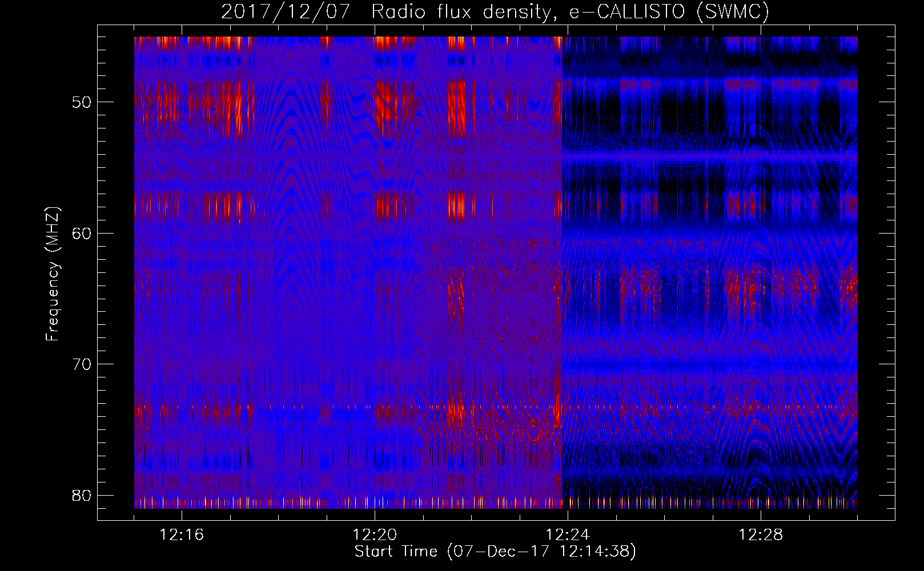924x571 pixels.
Task: Click the 12:16 time tick label
Action: click(x=182, y=535)
